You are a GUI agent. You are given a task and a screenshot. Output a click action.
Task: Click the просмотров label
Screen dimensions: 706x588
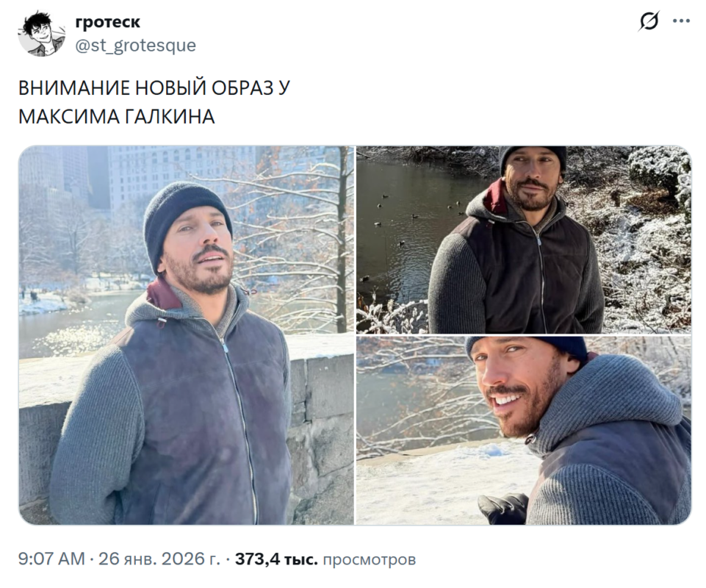click(370, 559)
